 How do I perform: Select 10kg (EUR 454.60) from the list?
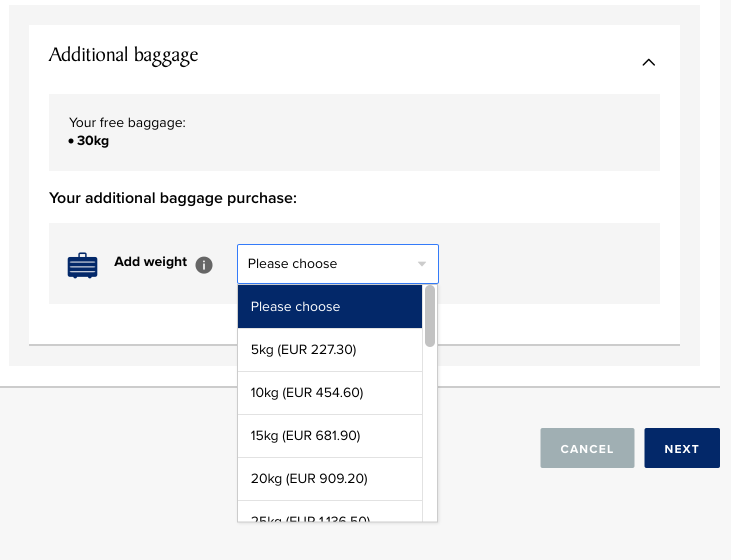(330, 392)
